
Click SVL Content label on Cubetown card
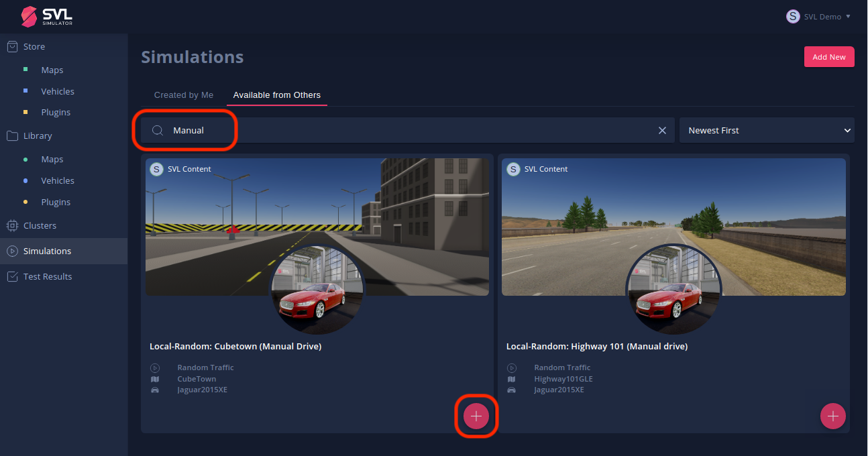tap(189, 169)
